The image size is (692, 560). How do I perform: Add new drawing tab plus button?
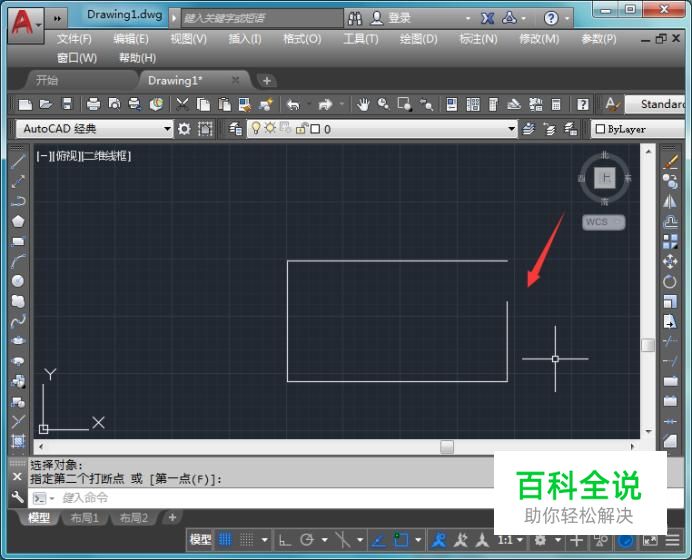point(266,81)
